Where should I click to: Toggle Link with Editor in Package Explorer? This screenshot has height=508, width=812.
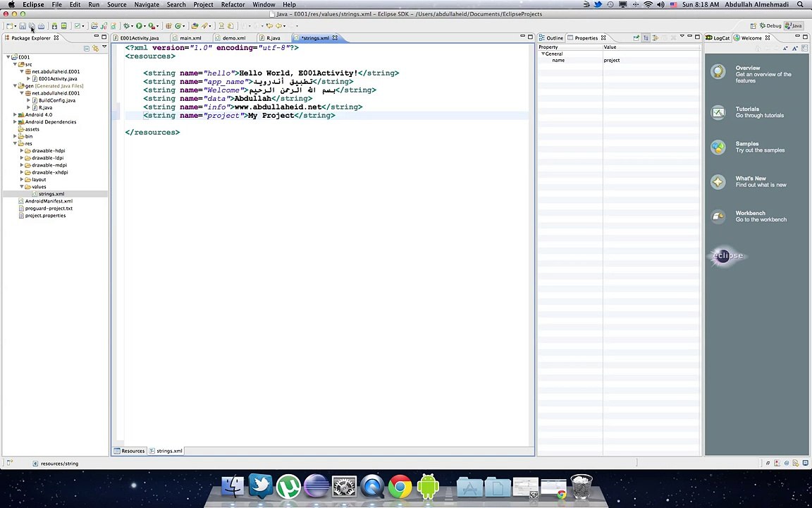coord(95,48)
